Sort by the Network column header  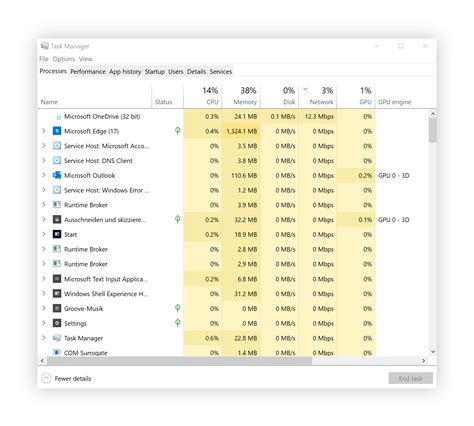tap(318, 96)
